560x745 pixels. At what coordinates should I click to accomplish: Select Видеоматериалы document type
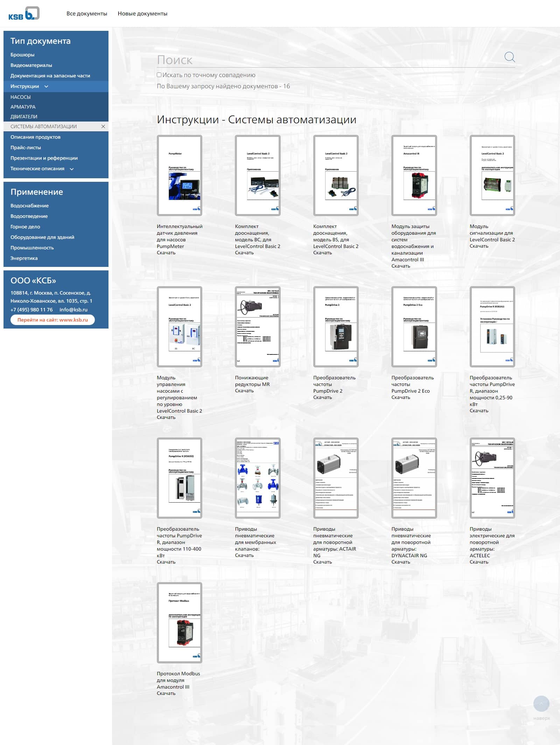pyautogui.click(x=31, y=65)
